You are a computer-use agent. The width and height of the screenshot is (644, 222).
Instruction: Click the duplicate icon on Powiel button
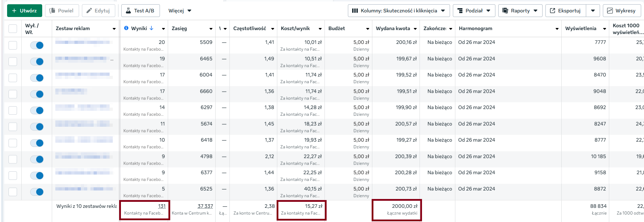point(52,11)
